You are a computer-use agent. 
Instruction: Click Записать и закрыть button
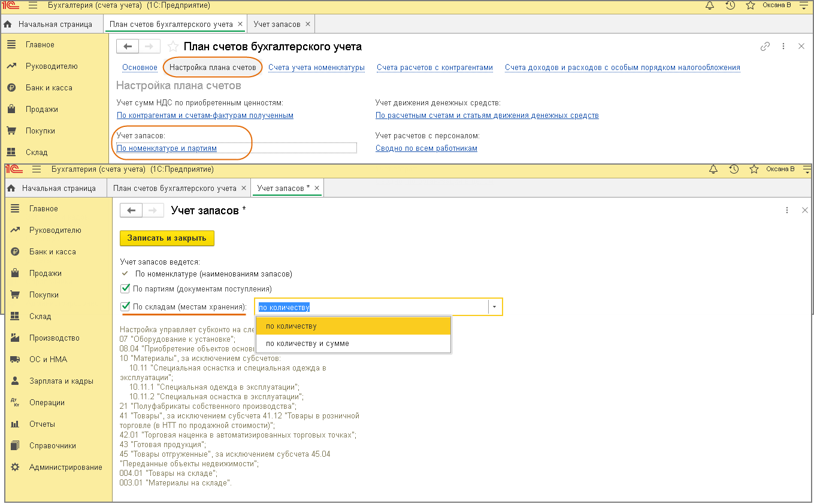tap(167, 238)
